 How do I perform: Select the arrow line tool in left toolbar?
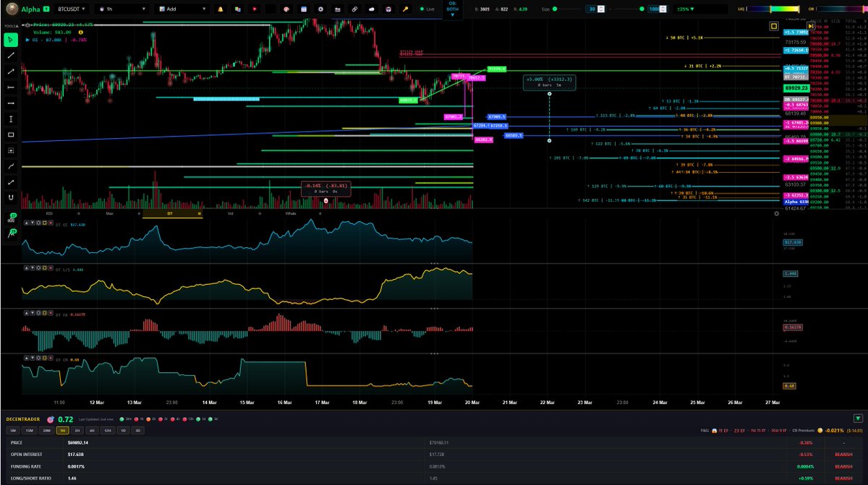click(11, 71)
